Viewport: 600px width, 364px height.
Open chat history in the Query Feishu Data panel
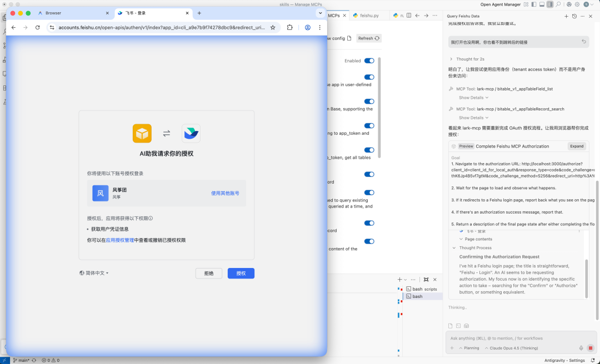574,16
